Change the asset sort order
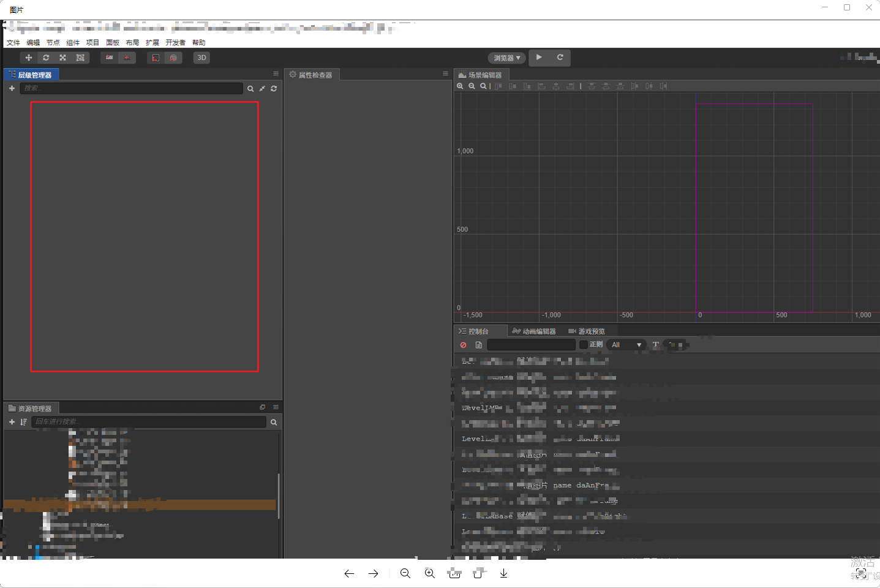Image resolution: width=880 pixels, height=588 pixels. [x=23, y=422]
